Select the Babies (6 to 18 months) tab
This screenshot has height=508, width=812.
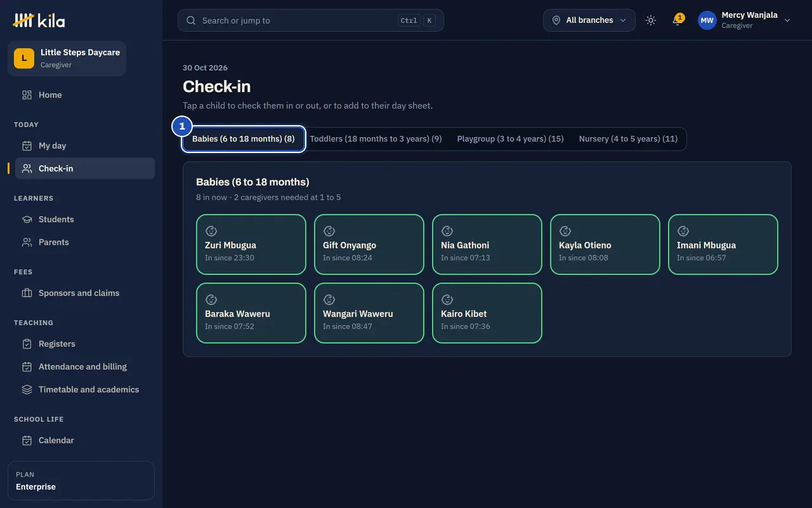point(244,138)
